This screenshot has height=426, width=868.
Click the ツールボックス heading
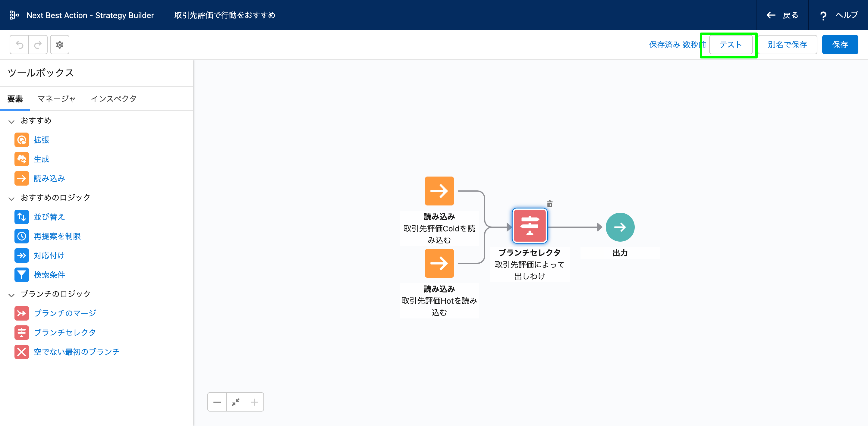pyautogui.click(x=41, y=73)
